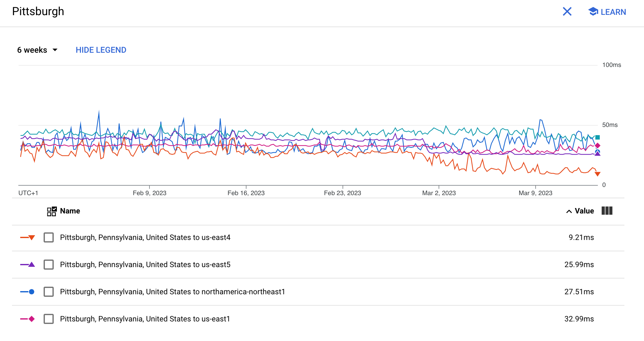Click the teal square chart endpoint marker
This screenshot has width=644, height=341.
pyautogui.click(x=598, y=137)
